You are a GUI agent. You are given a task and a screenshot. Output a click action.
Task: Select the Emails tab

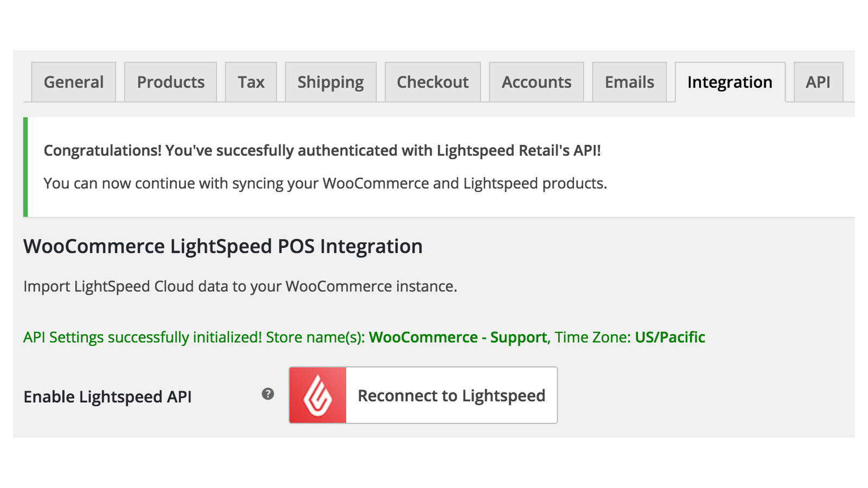(629, 82)
